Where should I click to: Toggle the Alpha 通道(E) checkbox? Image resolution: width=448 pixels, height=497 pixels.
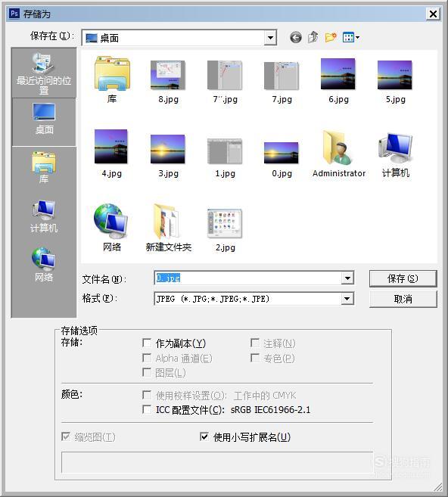pos(147,358)
